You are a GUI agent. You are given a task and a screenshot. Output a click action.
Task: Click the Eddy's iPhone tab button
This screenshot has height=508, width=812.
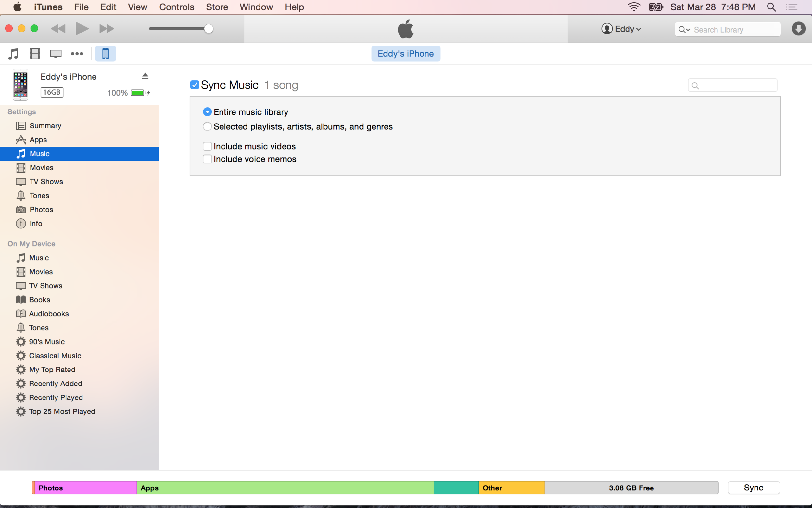point(405,54)
